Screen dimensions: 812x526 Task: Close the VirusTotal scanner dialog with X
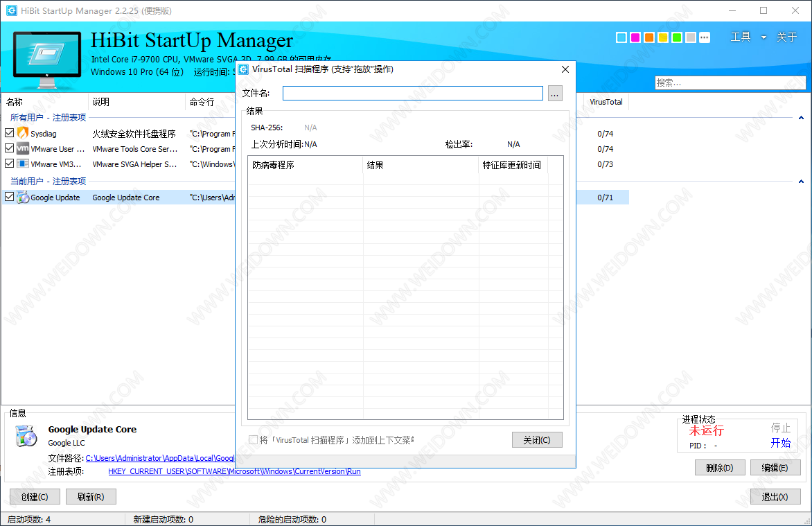pyautogui.click(x=565, y=69)
